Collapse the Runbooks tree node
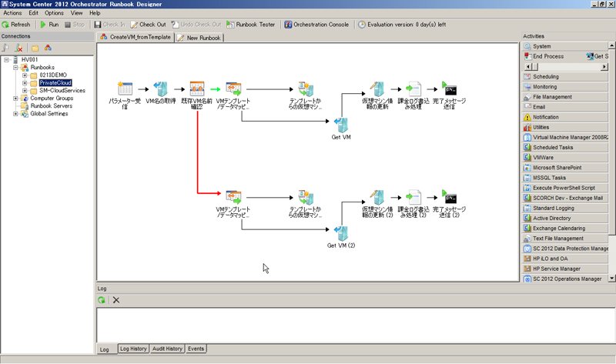This screenshot has height=364, width=616. [x=15, y=68]
